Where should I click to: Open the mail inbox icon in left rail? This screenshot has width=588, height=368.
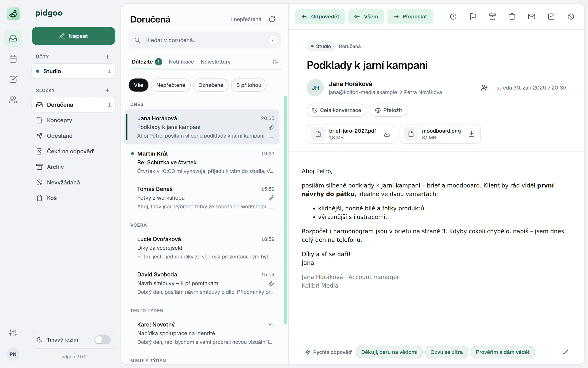[13, 39]
